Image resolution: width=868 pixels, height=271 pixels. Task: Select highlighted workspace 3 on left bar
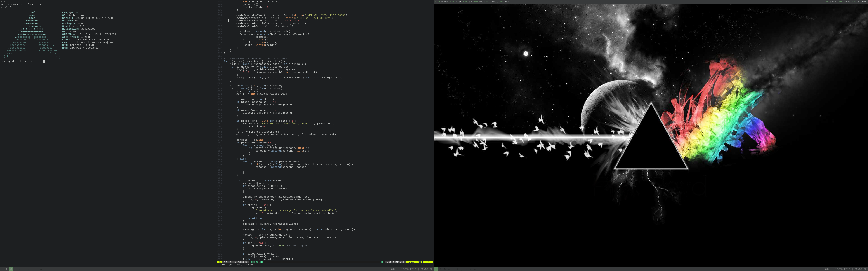(11, 269)
